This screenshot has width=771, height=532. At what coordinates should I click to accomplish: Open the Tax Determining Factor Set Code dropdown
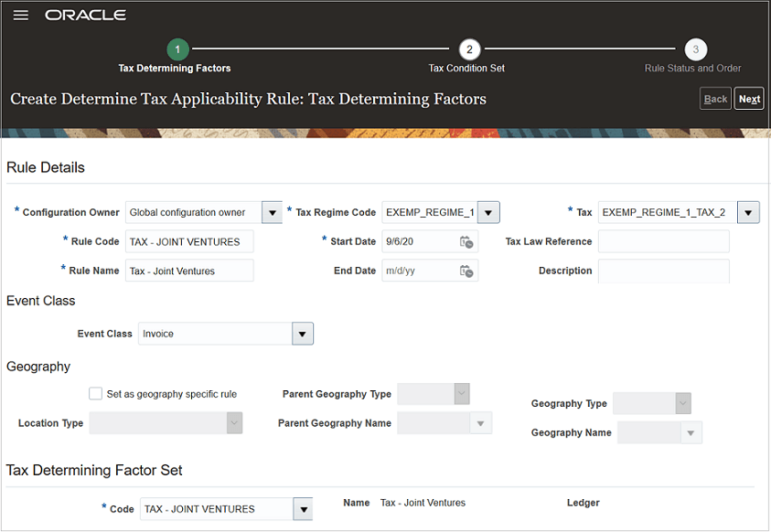(302, 508)
